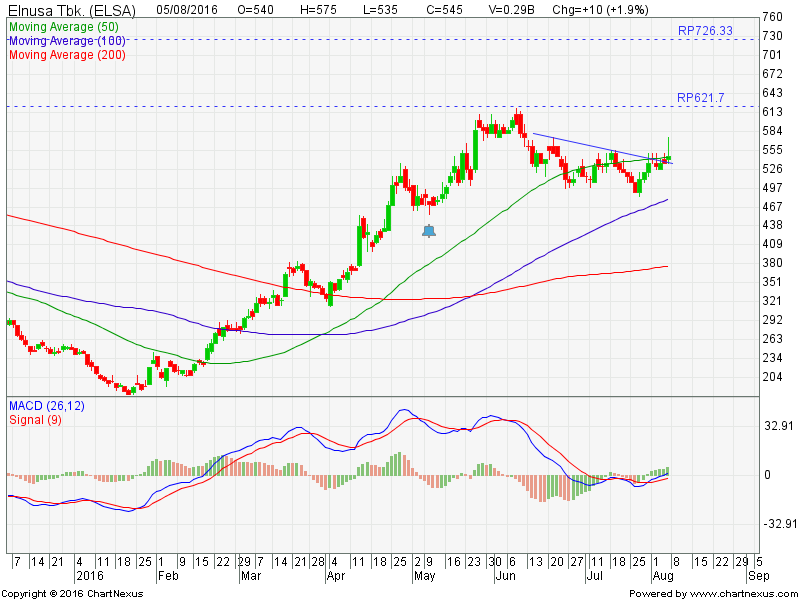Click the V=0.29B volume value
The image size is (800, 600).
coord(511,10)
